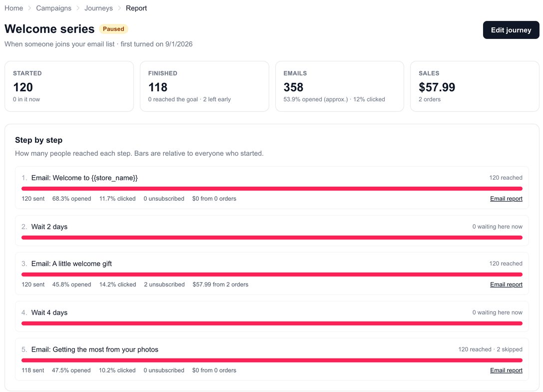
Task: Click '0 reached the goal · 2 left early'
Action: (189, 99)
